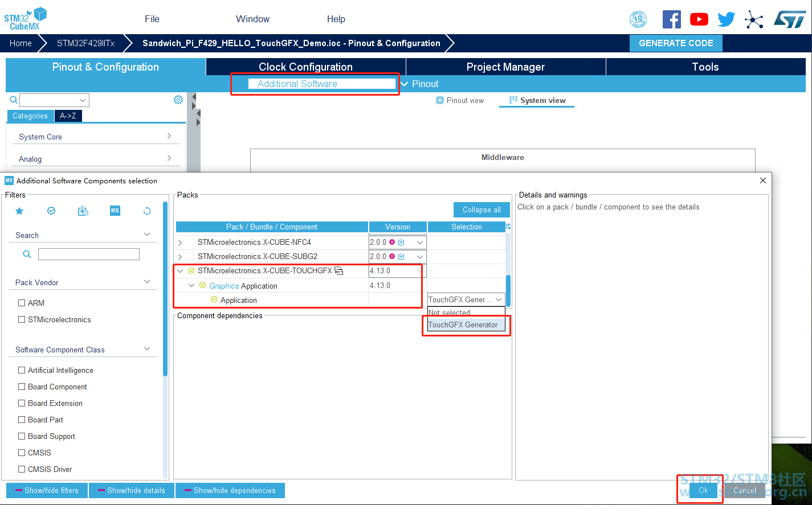Collapse the Graphics Application bundle
Image resolution: width=812 pixels, height=505 pixels.
click(192, 285)
